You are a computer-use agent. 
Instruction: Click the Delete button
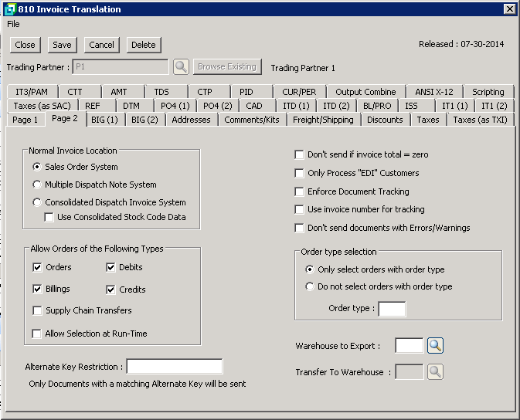point(143,45)
